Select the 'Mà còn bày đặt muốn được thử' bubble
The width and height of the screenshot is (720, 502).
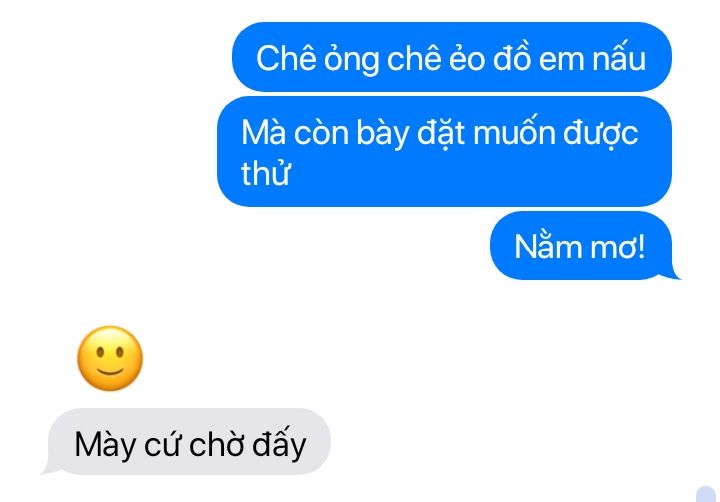pyautogui.click(x=444, y=152)
